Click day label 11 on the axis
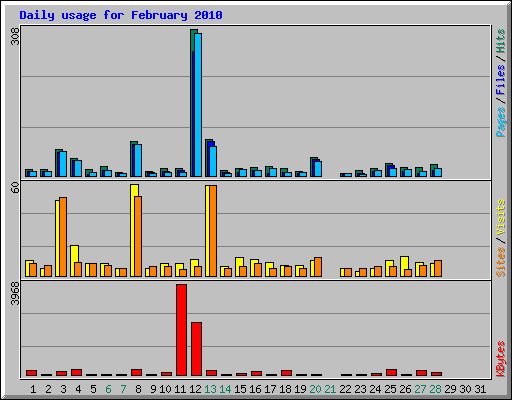512x400 pixels. click(180, 389)
